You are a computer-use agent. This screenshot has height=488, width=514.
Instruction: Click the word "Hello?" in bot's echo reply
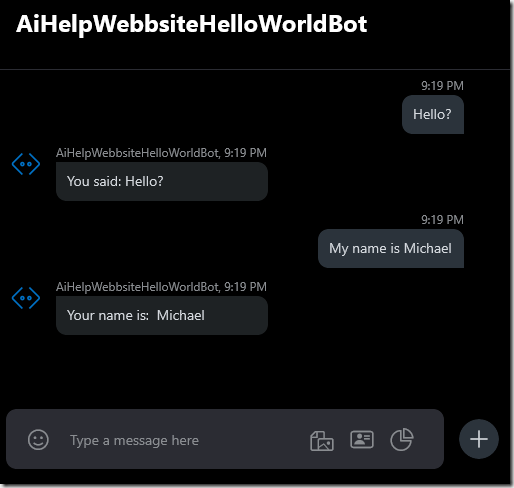pos(144,181)
